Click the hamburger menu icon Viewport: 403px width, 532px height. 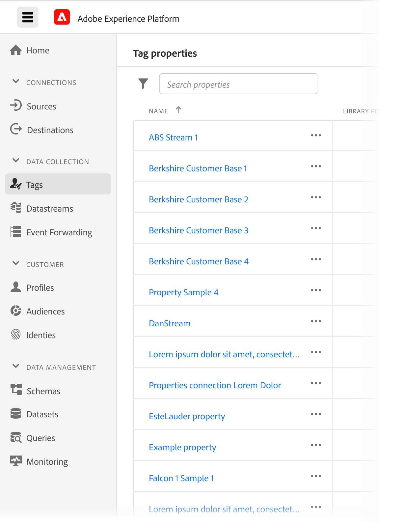coord(28,17)
